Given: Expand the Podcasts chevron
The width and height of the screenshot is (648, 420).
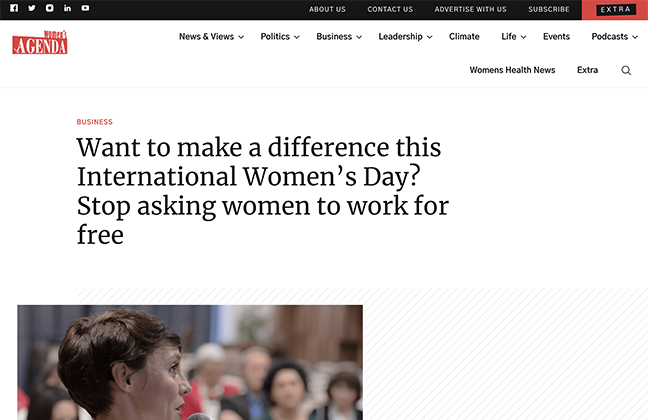Looking at the screenshot, I should pos(635,37).
